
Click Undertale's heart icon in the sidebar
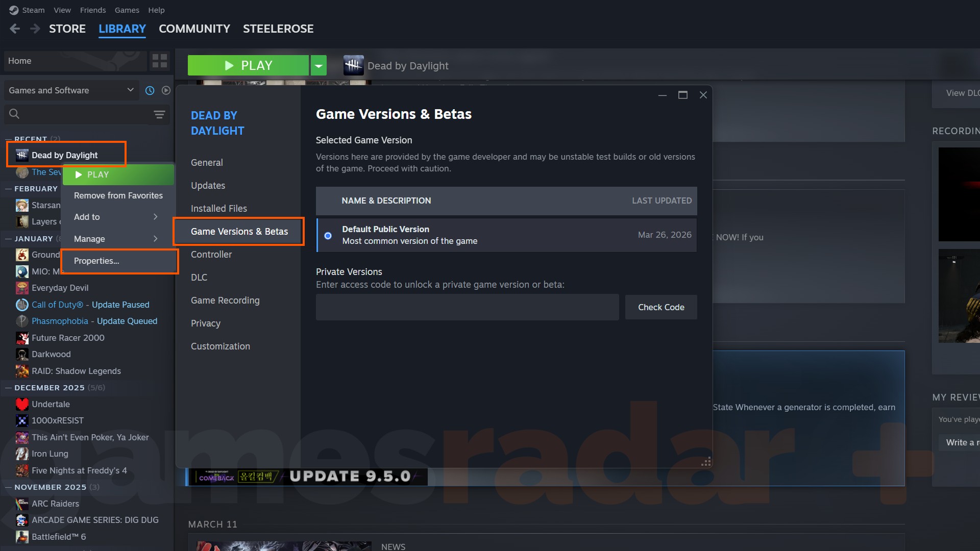21,404
